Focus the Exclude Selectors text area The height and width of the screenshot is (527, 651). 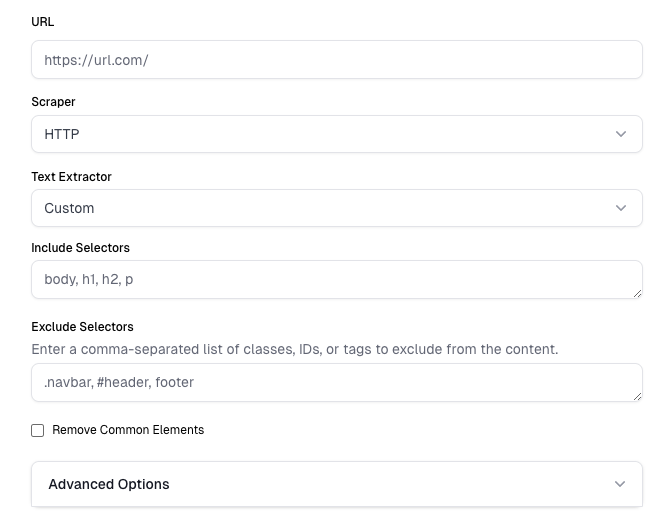pos(336,382)
